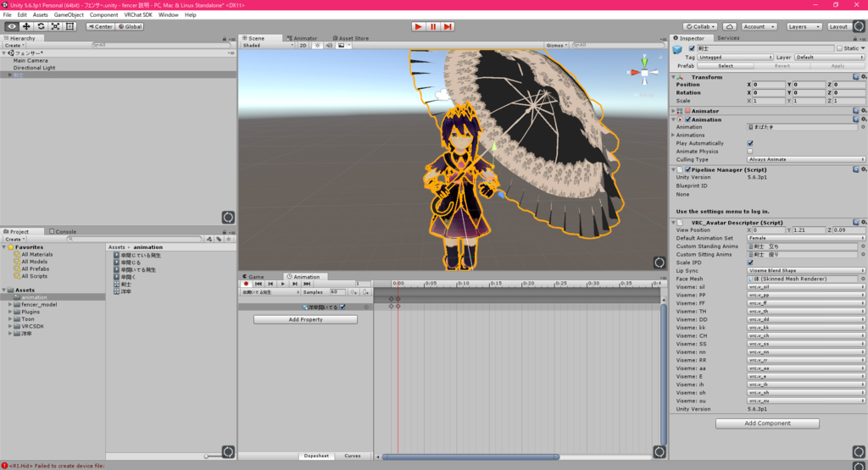Click the Project search by type icon
The height and width of the screenshot is (470, 868).
[x=209, y=239]
